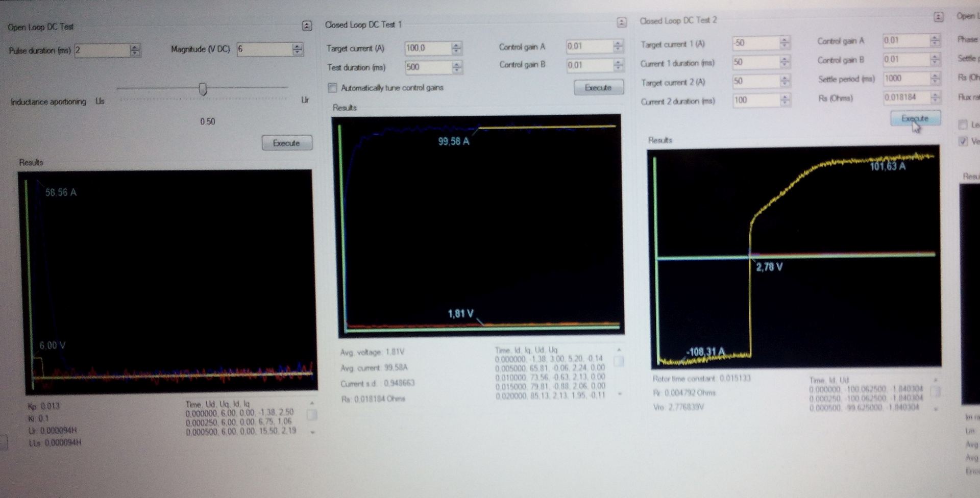Collapse the Open Loop DC Test panel
The height and width of the screenshot is (498, 980).
pos(307,26)
